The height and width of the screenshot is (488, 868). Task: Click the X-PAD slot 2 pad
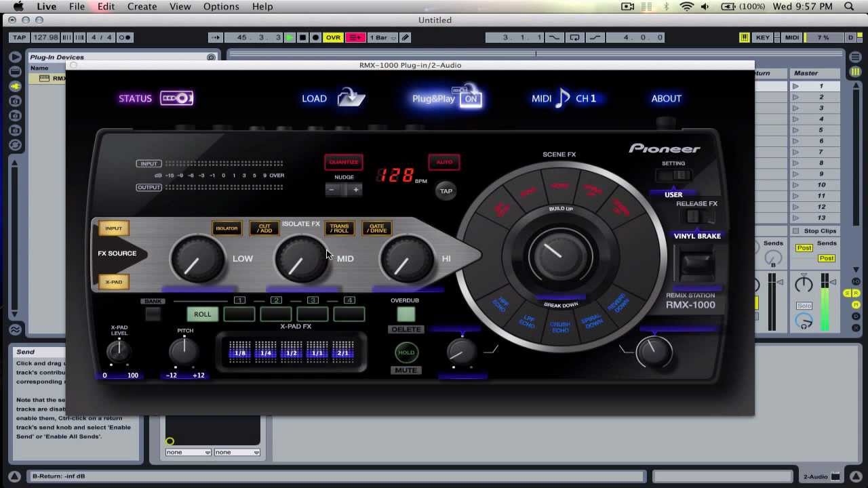[x=275, y=314]
